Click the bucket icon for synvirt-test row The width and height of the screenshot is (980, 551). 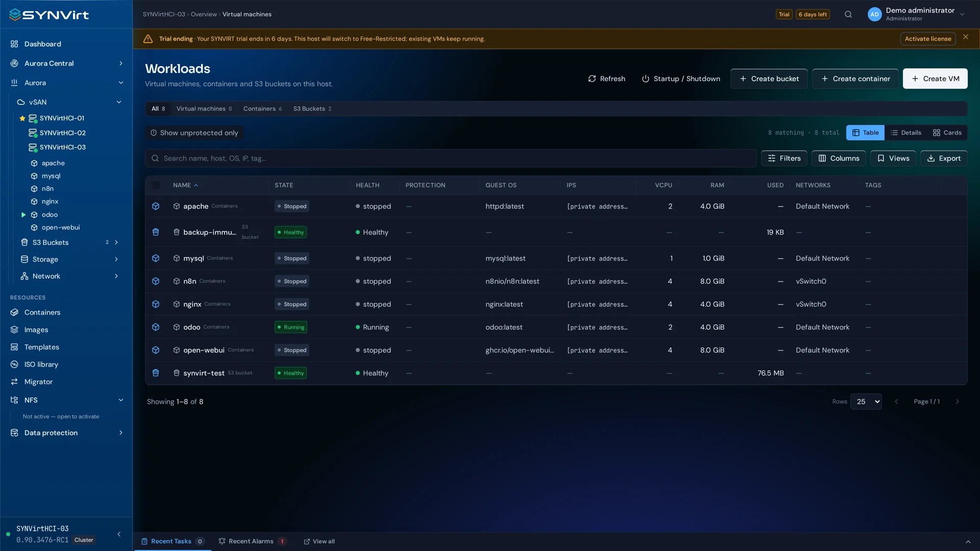[x=156, y=373]
